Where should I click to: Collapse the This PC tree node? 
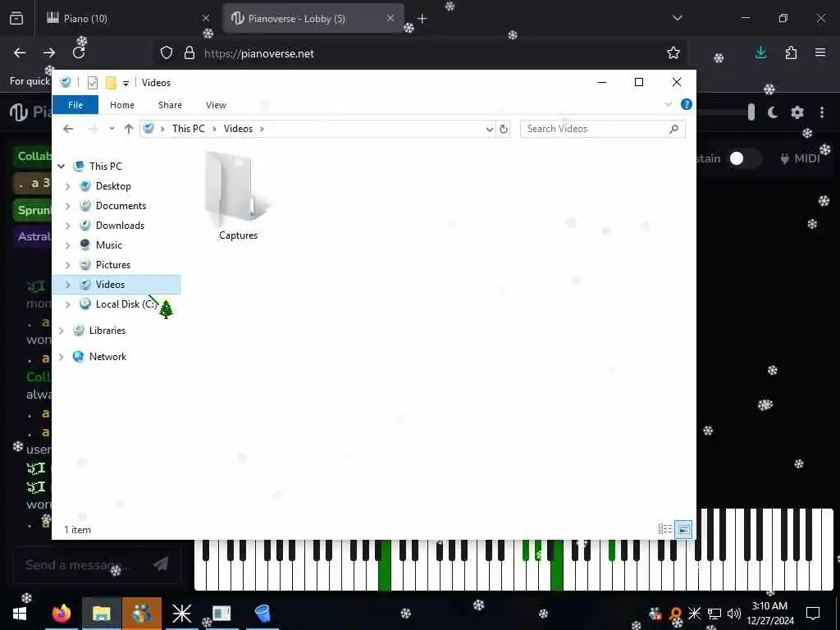(62, 166)
